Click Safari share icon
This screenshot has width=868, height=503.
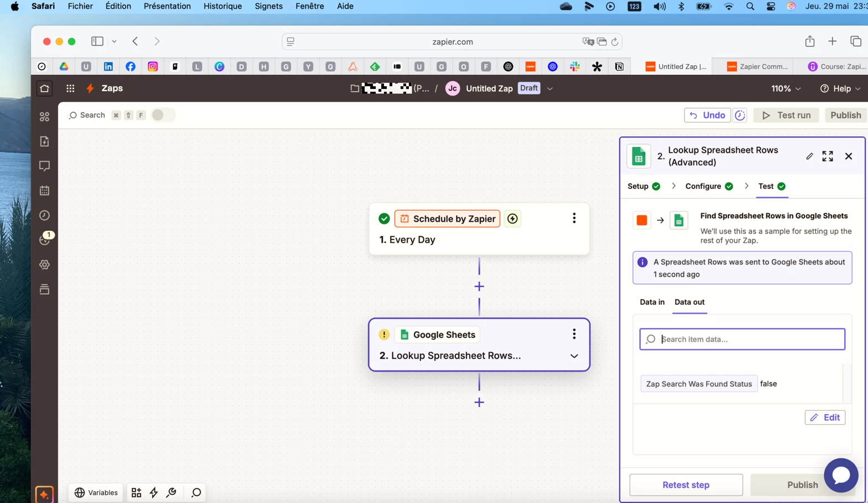tap(810, 41)
